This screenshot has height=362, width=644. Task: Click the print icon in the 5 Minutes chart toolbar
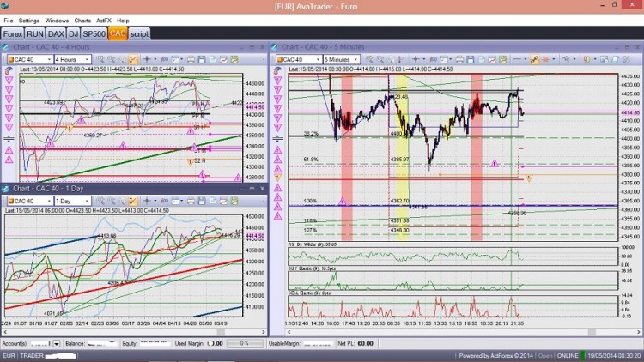pyautogui.click(x=459, y=60)
